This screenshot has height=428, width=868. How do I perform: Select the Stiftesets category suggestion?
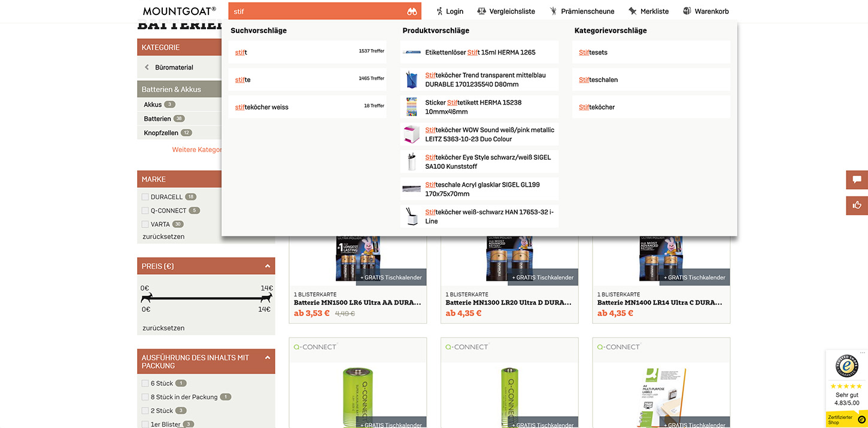651,53
